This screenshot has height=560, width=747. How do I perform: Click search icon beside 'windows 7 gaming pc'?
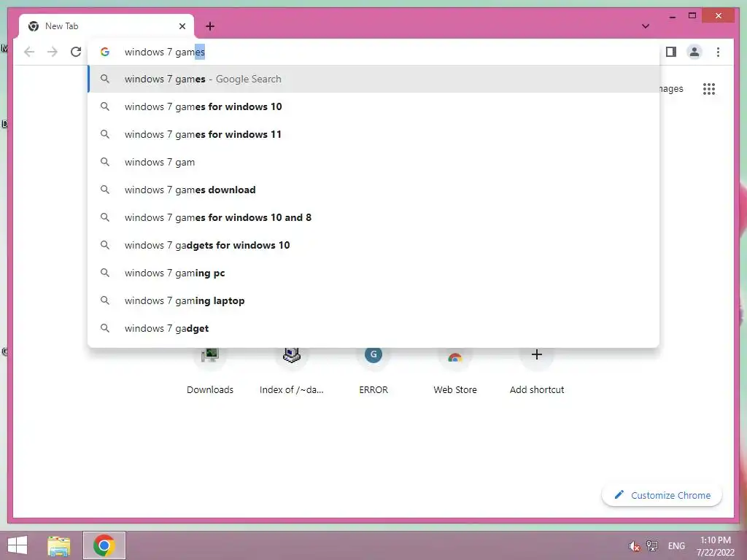105,273
